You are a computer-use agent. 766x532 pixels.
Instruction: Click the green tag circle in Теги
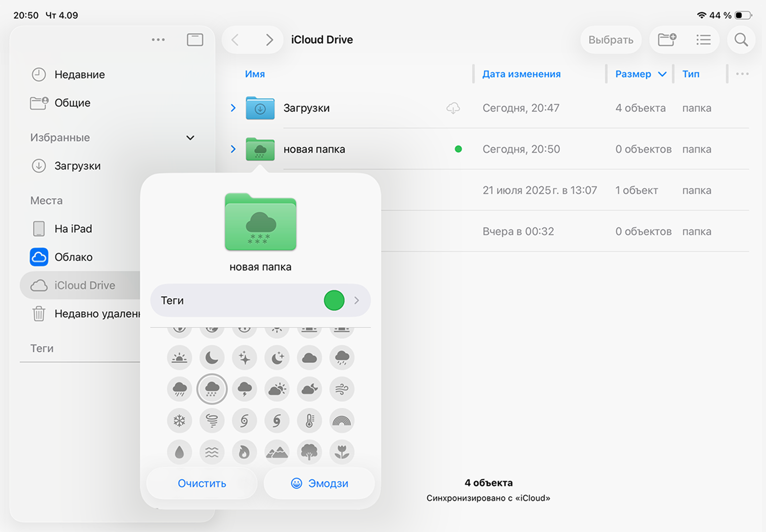tap(334, 300)
